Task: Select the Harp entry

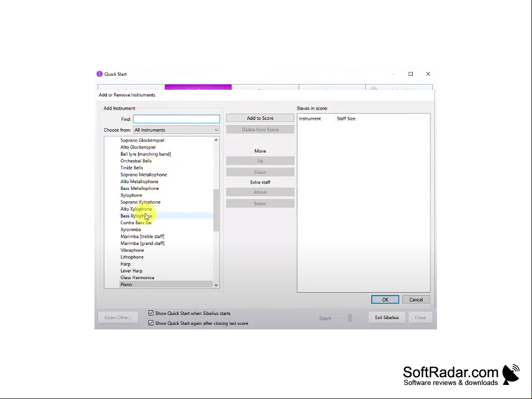Action: click(125, 264)
